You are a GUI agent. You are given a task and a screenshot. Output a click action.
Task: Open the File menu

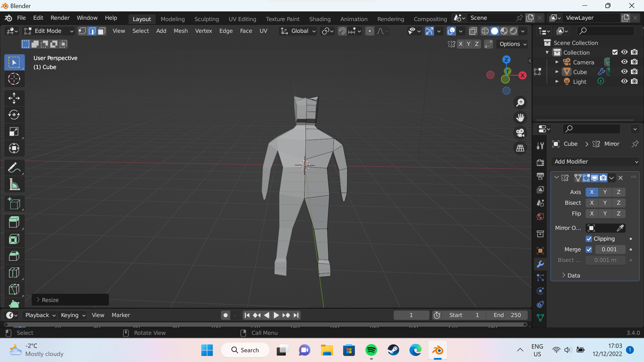click(x=21, y=18)
